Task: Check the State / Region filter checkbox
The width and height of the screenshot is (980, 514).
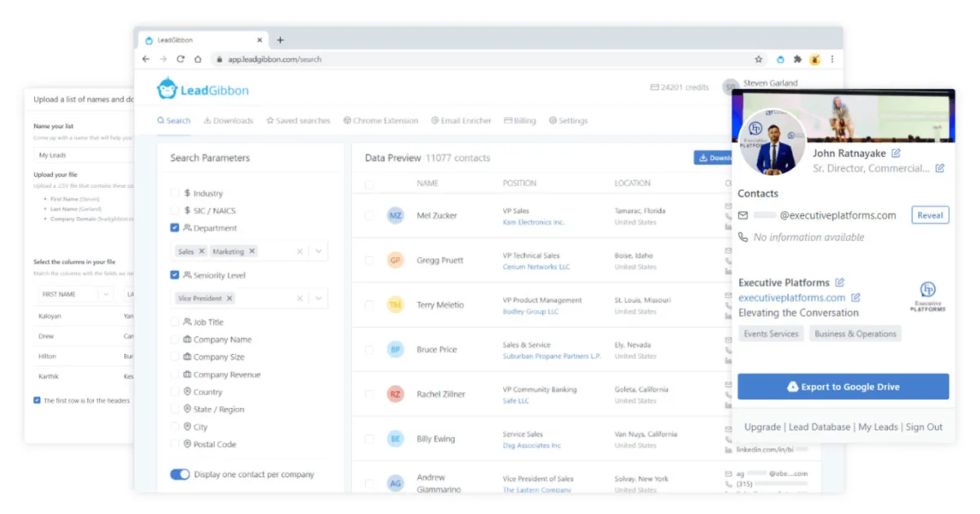Action: pyautogui.click(x=175, y=410)
